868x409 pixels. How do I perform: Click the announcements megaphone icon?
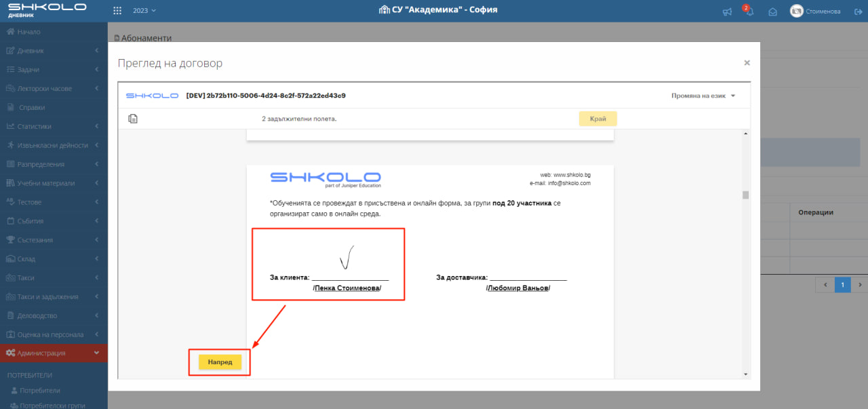point(727,12)
